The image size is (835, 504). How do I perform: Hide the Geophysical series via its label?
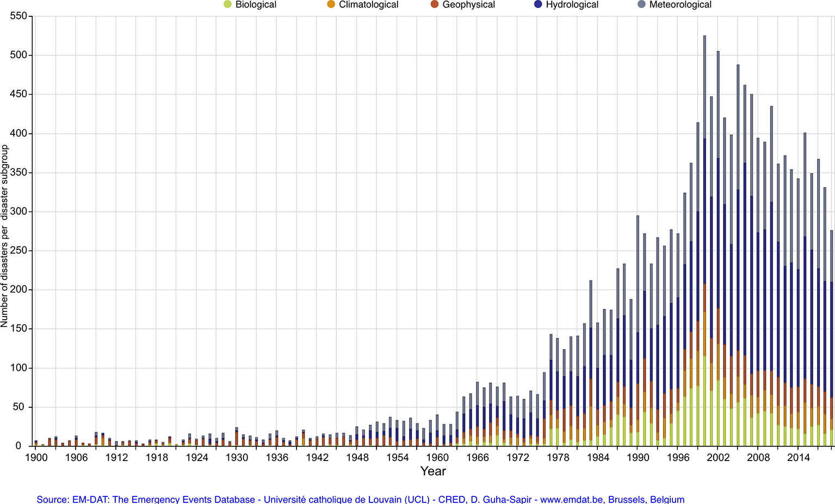tap(468, 4)
